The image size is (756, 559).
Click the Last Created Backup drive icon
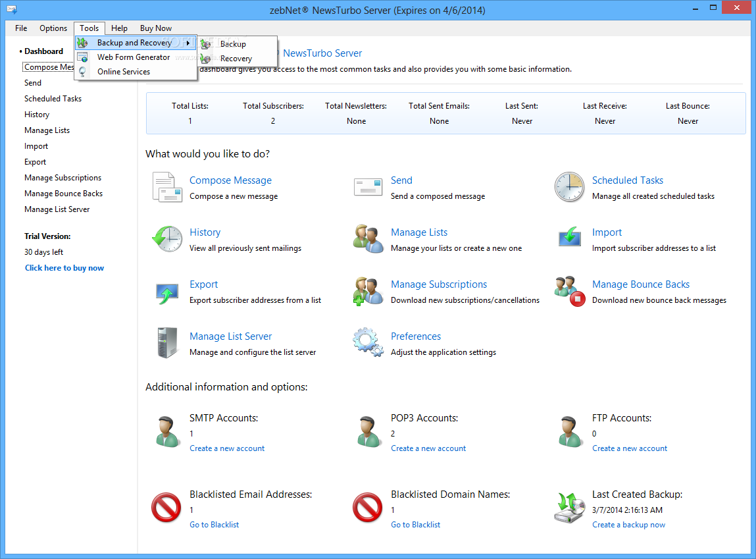coord(569,508)
